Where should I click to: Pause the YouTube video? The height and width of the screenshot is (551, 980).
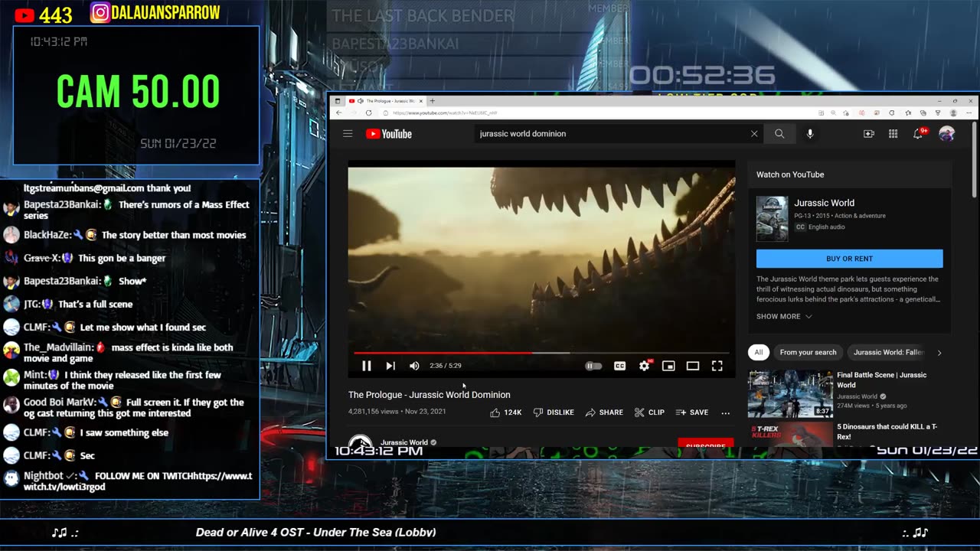pyautogui.click(x=366, y=366)
